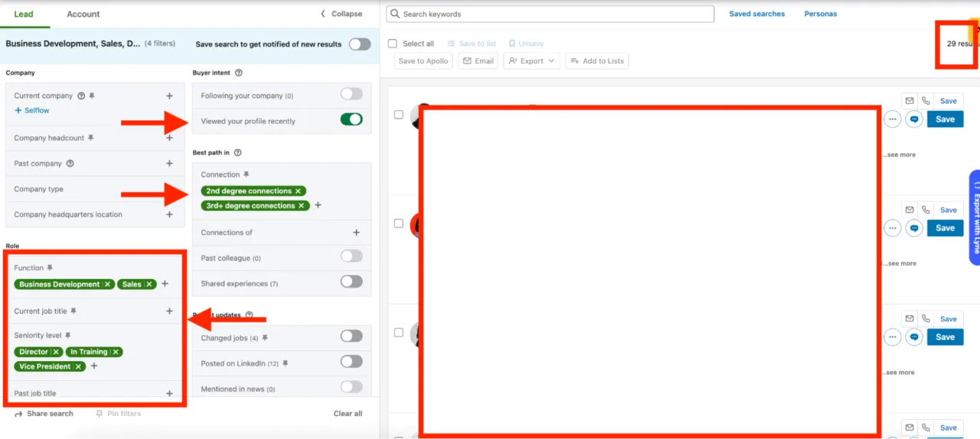Click the Pin filters option
The image size is (980, 439).
[118, 414]
